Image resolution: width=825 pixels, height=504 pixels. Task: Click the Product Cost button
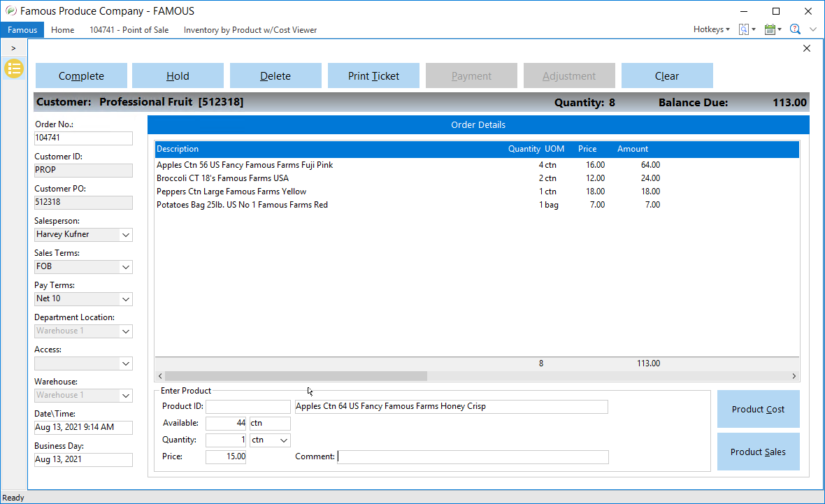tap(758, 409)
